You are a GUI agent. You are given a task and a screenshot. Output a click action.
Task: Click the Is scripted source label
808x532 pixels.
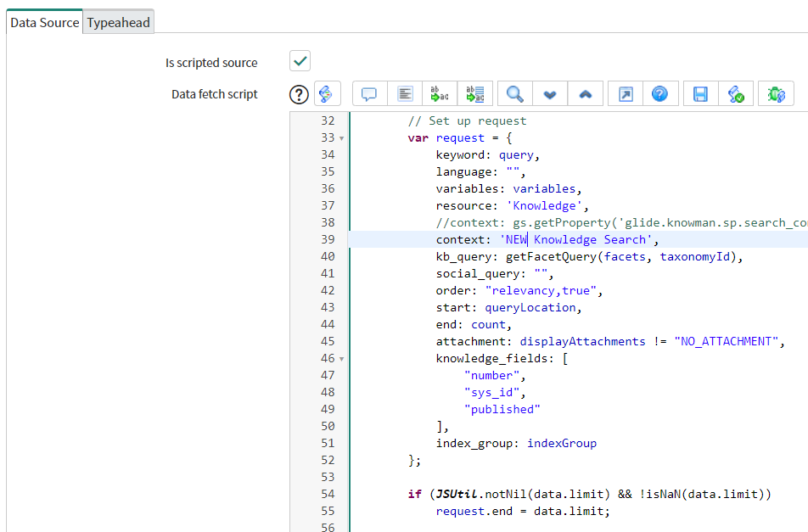pyautogui.click(x=211, y=63)
